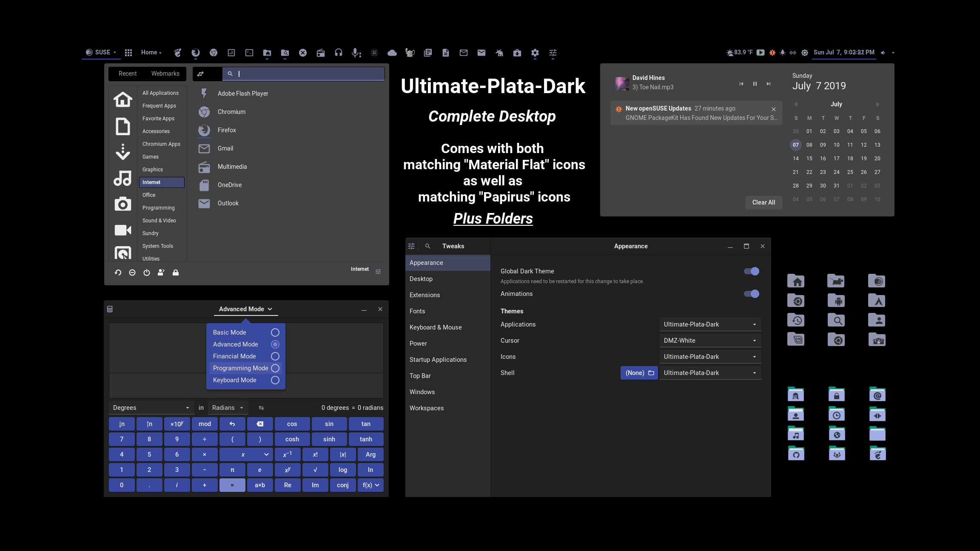Open the microphone icon in top bar
Screen dimensions: 980x551
tap(356, 53)
